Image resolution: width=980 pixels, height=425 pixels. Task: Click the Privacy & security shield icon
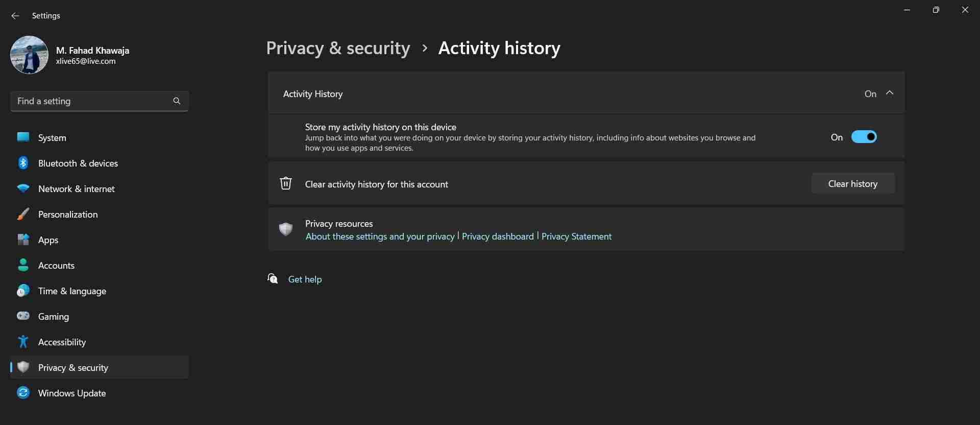[x=23, y=367]
